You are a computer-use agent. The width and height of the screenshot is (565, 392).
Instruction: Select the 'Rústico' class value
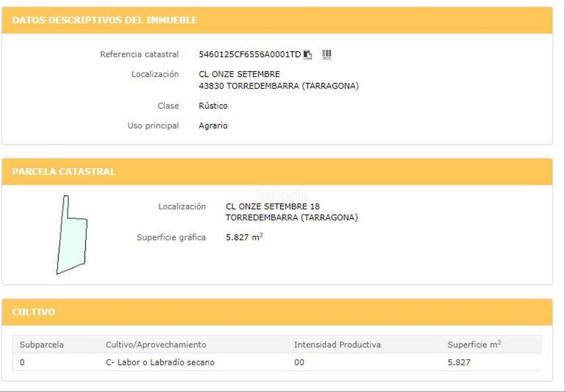[213, 106]
